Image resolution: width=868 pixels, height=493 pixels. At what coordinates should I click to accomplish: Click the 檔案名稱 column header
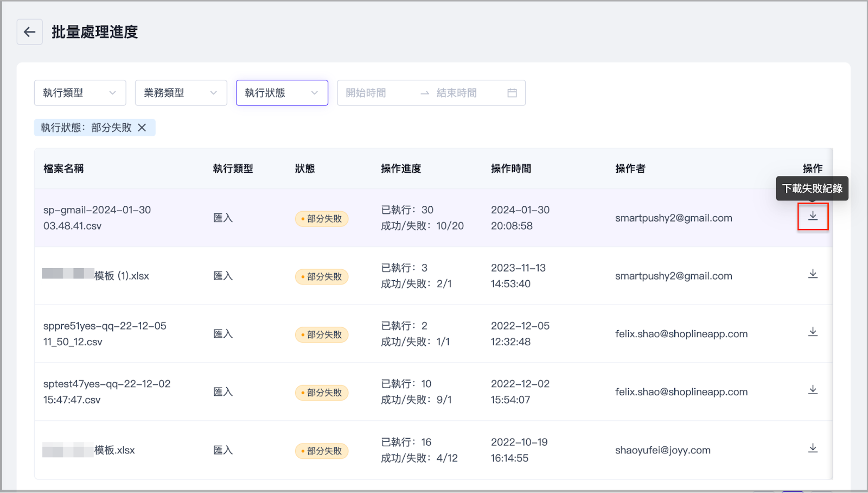[x=63, y=169]
